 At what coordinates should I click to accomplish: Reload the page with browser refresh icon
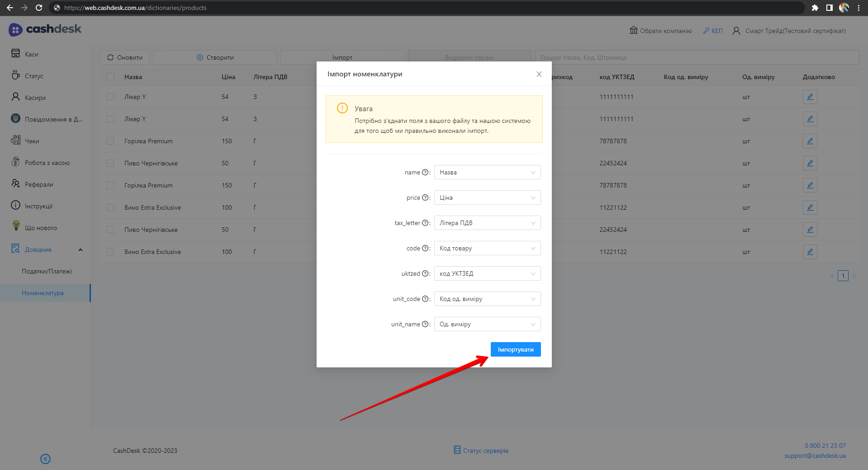coord(39,8)
